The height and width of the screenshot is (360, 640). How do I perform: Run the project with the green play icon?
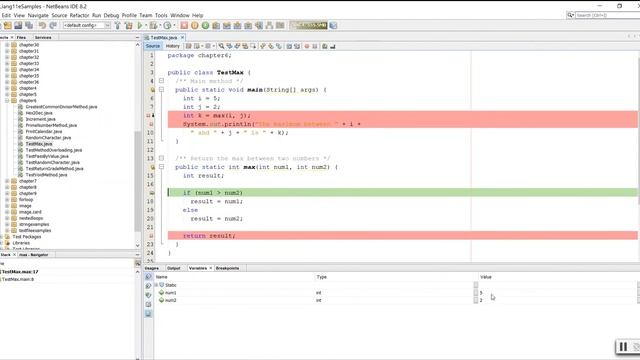140,25
